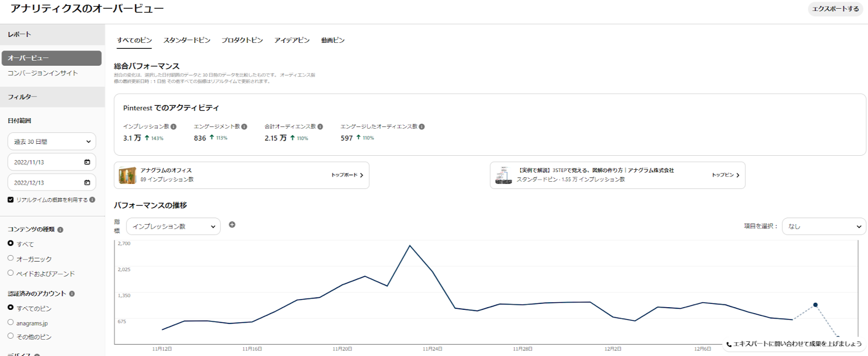Add another metric with plus icon
The image size is (868, 356).
click(232, 225)
